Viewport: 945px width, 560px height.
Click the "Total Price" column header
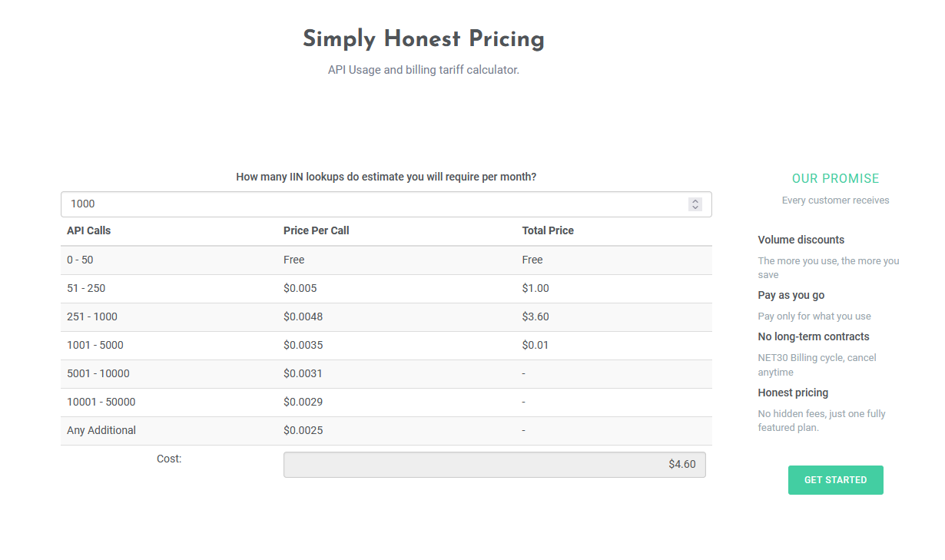pos(548,230)
